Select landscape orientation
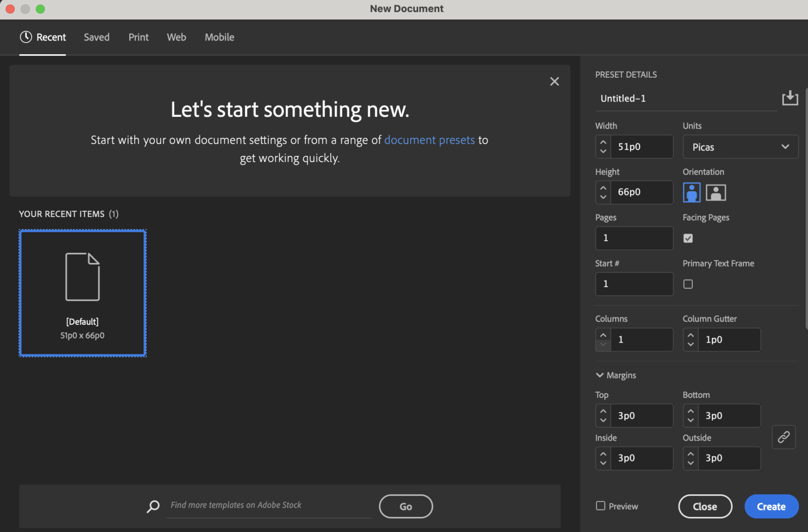The height and width of the screenshot is (532, 808). (716, 192)
